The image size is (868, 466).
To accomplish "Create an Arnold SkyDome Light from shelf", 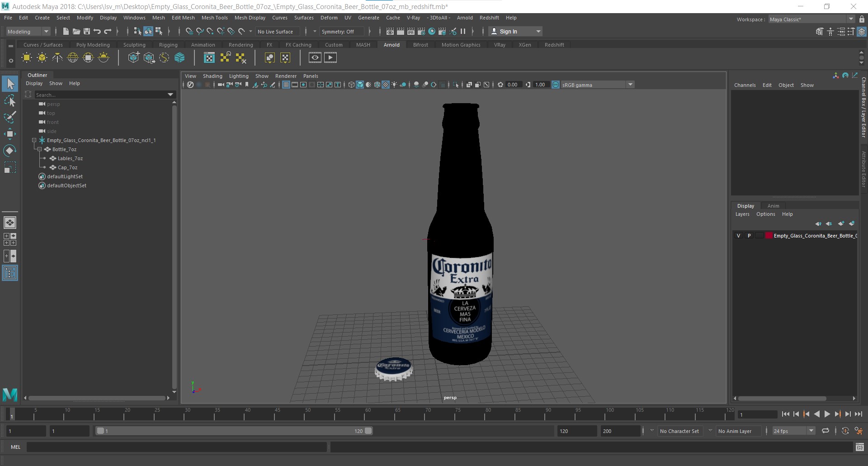I will click(73, 57).
